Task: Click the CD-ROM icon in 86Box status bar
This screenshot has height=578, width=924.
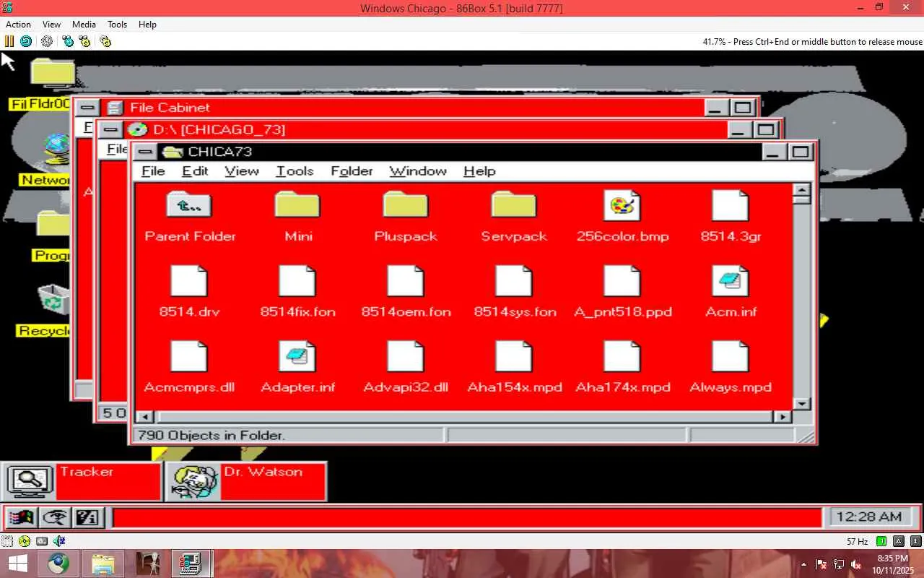Action: [25, 540]
